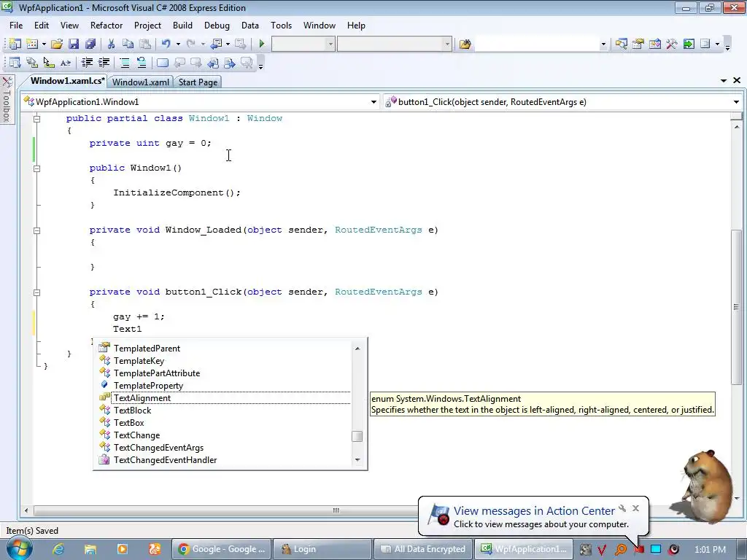Click the Navigate Backward icon
Viewport: 747px width, 560px height.
pos(216,44)
